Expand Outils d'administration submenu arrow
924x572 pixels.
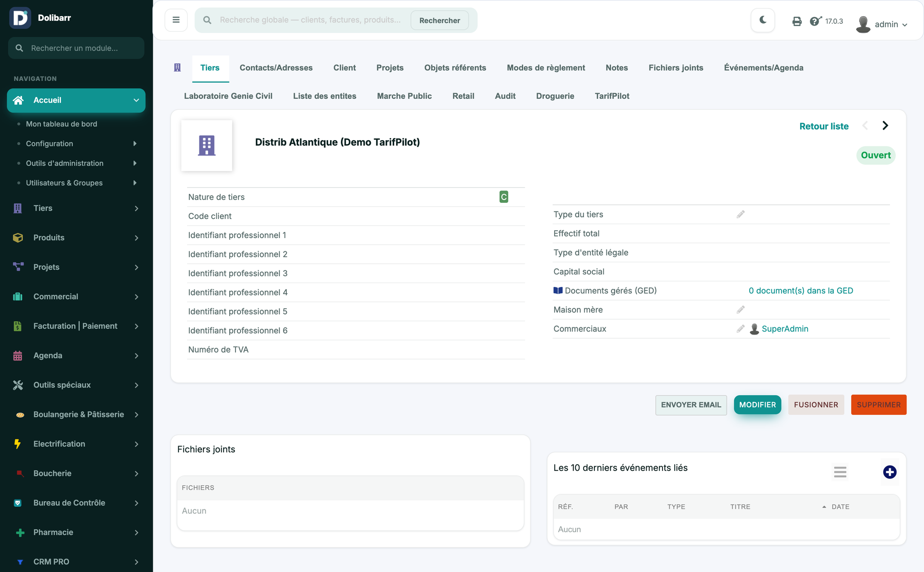point(135,163)
